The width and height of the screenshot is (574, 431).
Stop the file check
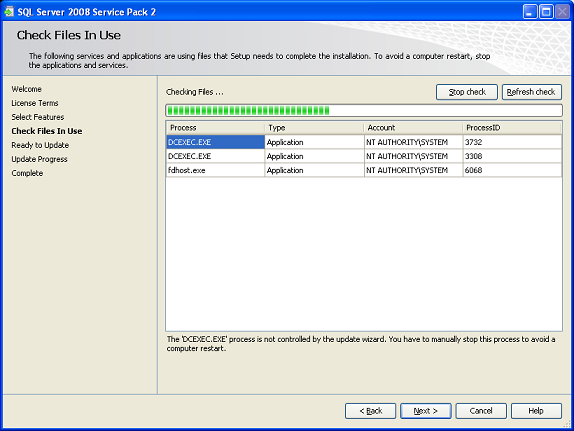click(467, 92)
